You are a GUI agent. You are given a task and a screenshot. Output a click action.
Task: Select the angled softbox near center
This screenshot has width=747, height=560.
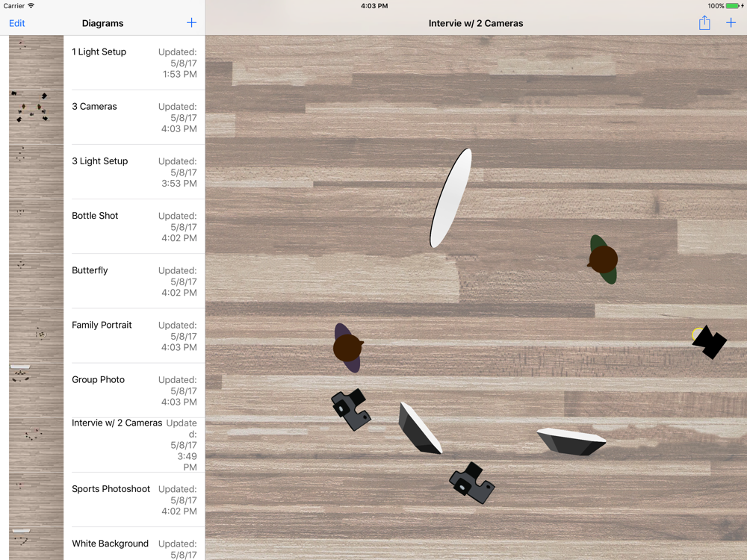420,428
